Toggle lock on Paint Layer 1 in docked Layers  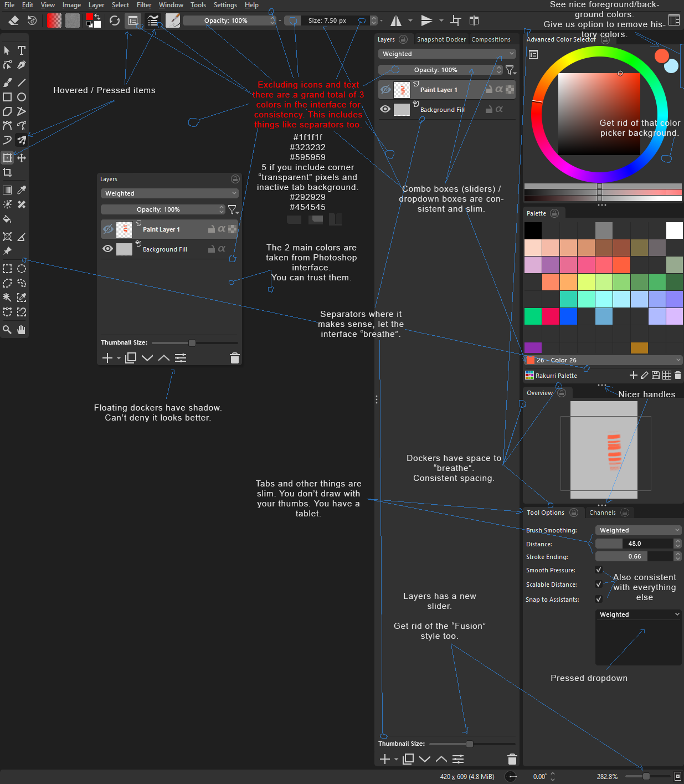tap(489, 89)
